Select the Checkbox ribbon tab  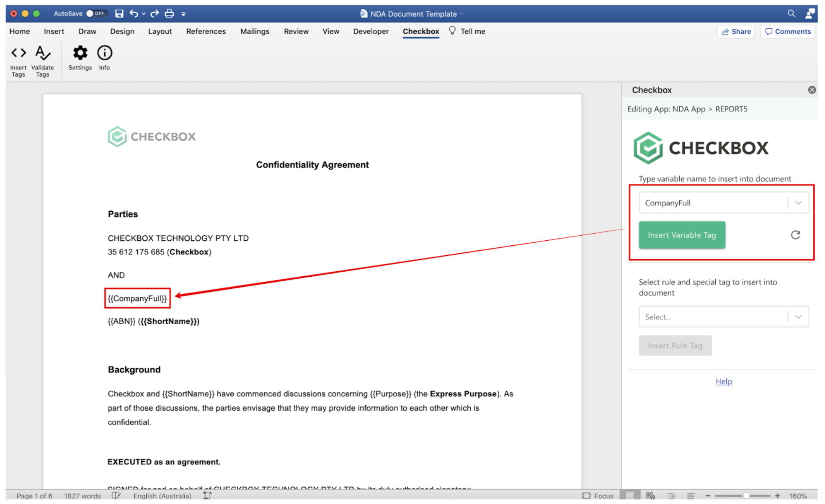421,31
